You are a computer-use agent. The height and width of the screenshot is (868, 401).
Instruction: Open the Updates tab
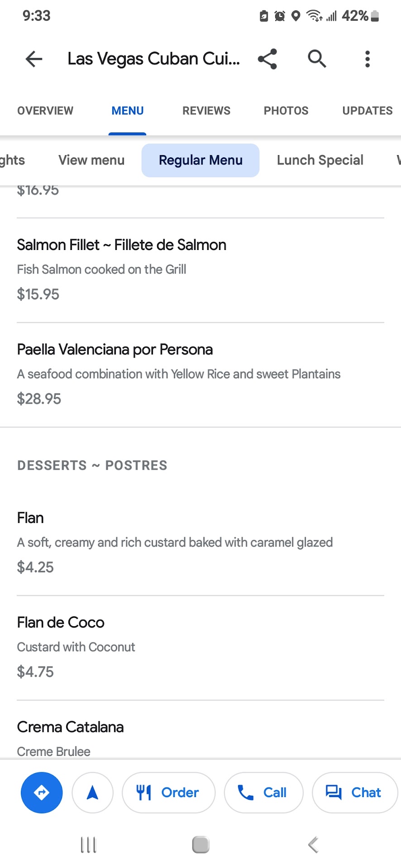click(x=367, y=111)
